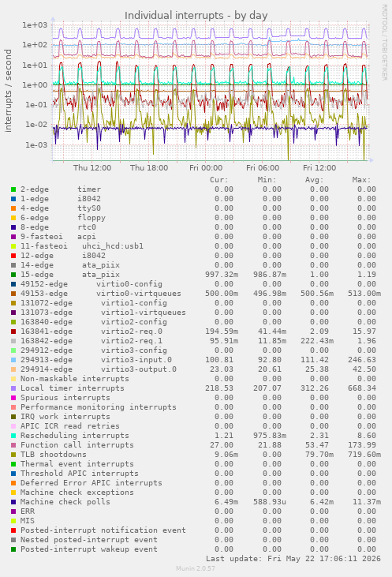
Task: Click the pink Function call interrupts swatch
Action: [x=13, y=445]
